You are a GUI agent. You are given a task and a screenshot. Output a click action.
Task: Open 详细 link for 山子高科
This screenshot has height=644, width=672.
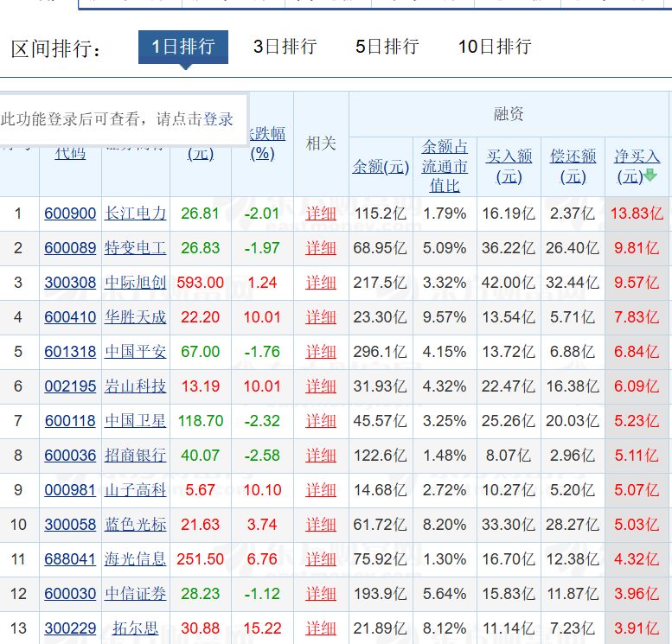click(x=321, y=490)
